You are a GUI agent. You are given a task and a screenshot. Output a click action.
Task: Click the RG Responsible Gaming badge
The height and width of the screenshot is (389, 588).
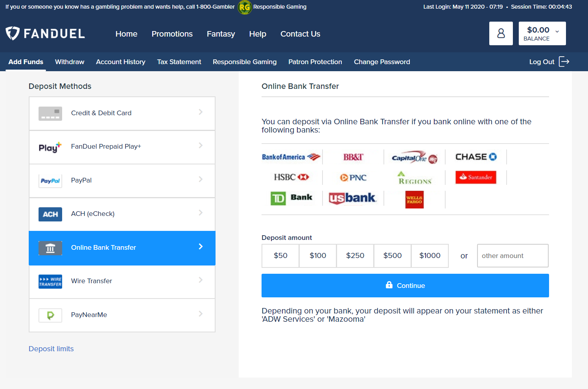pyautogui.click(x=245, y=7)
